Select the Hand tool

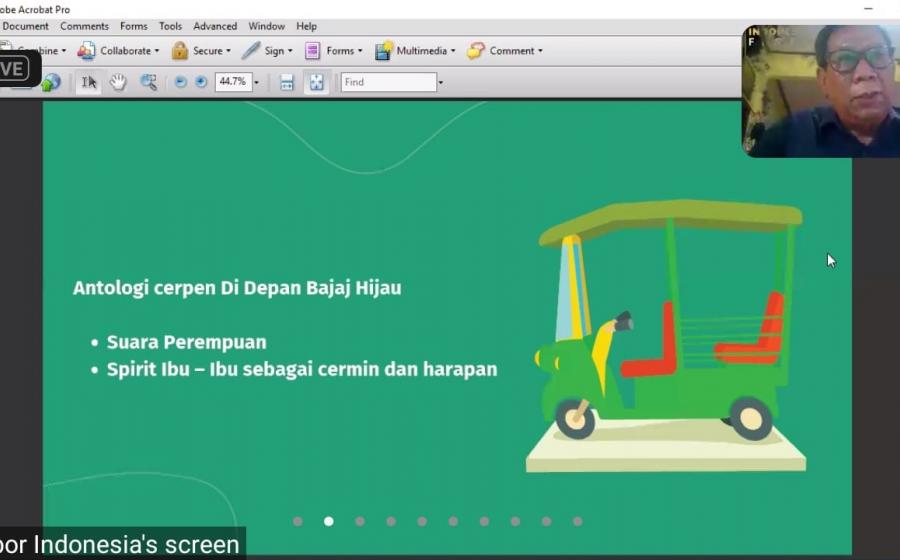point(118,82)
